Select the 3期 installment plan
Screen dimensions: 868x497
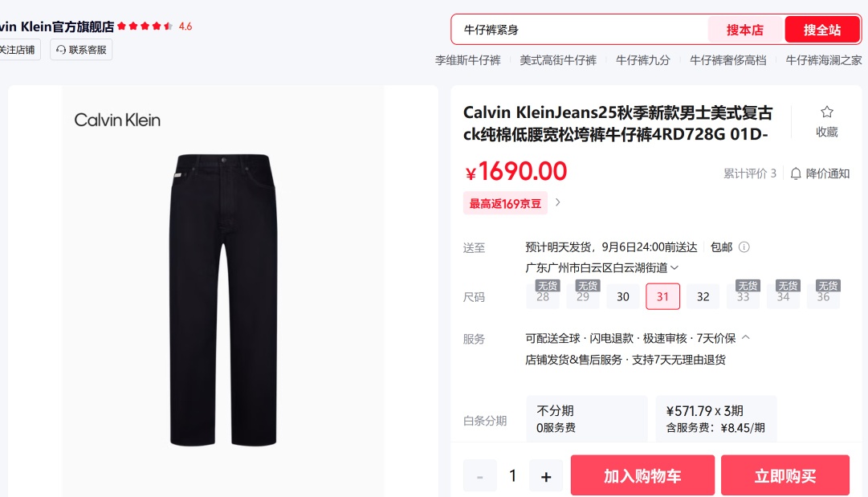(716, 419)
